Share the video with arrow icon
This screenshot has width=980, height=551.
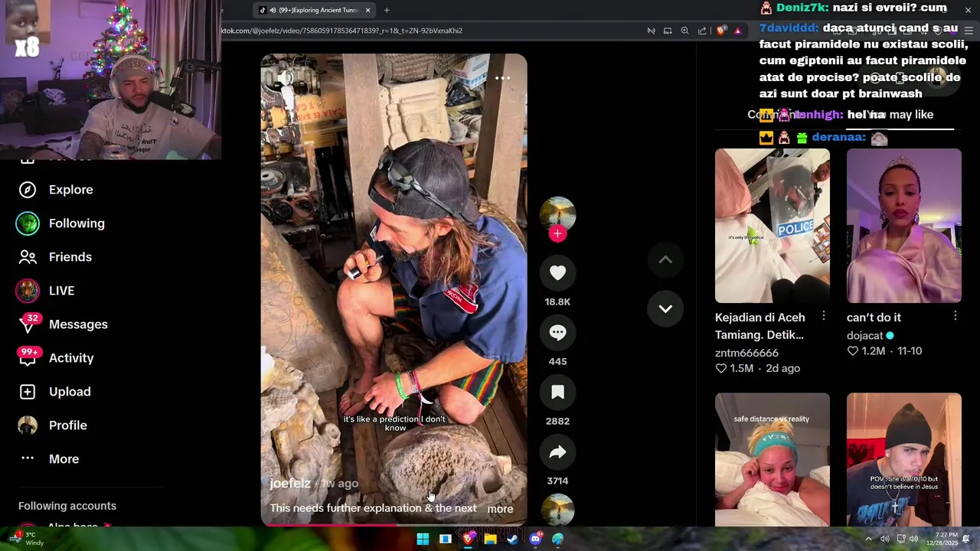click(x=557, y=452)
